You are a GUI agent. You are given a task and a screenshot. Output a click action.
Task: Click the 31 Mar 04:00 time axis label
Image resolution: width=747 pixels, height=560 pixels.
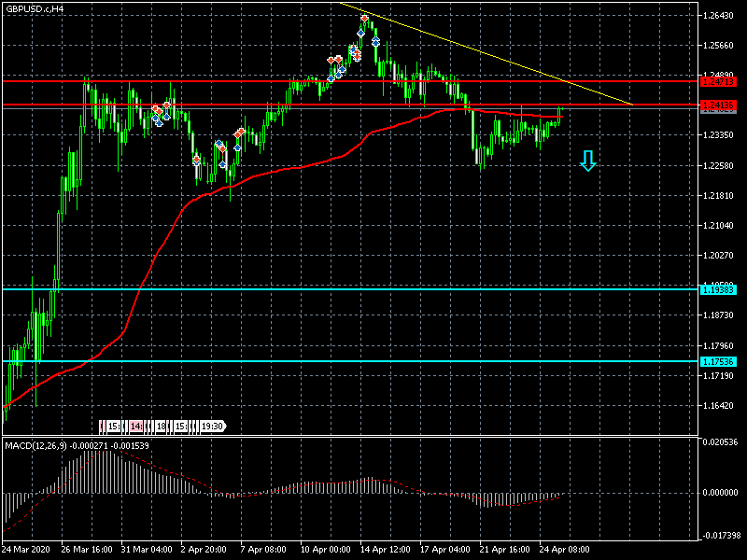pyautogui.click(x=147, y=549)
